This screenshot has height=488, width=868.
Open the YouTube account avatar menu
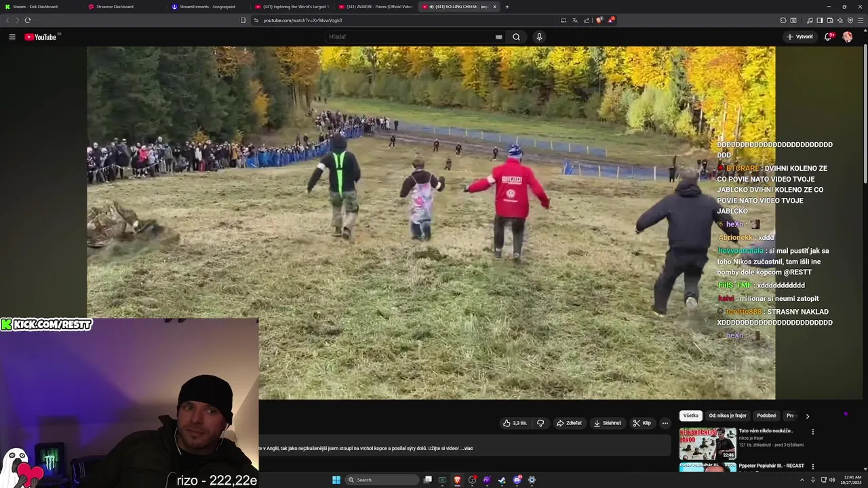[848, 37]
